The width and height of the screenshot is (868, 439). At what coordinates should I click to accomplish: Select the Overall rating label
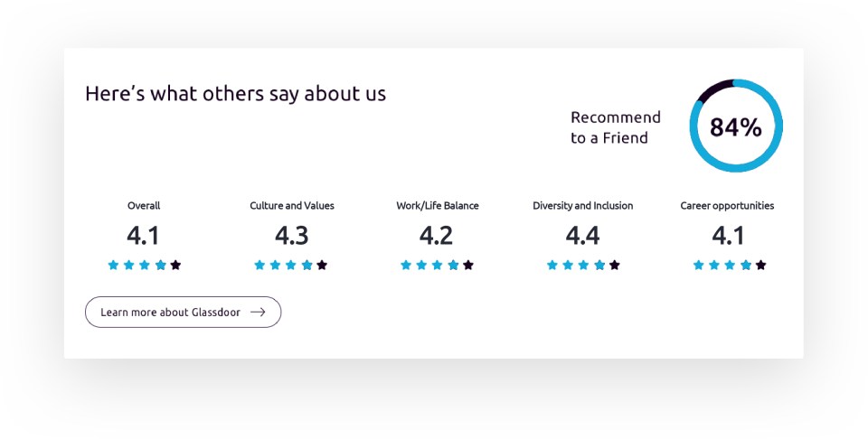(144, 206)
